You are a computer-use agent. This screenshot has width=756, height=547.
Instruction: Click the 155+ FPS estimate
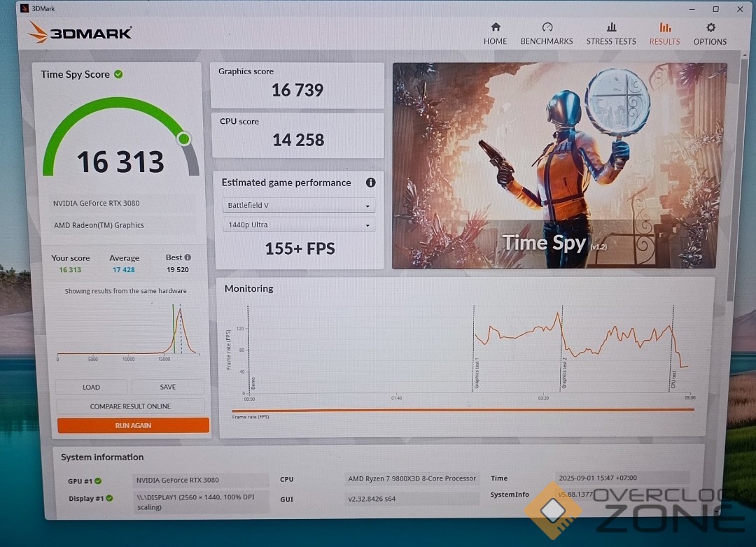[300, 249]
